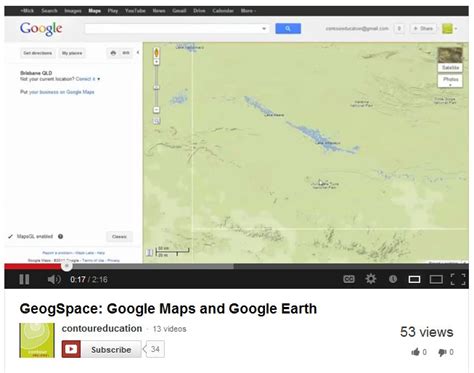Image resolution: width=474 pixels, height=373 pixels.
Task: Open the Calendar item in the top bar
Action: 223,11
